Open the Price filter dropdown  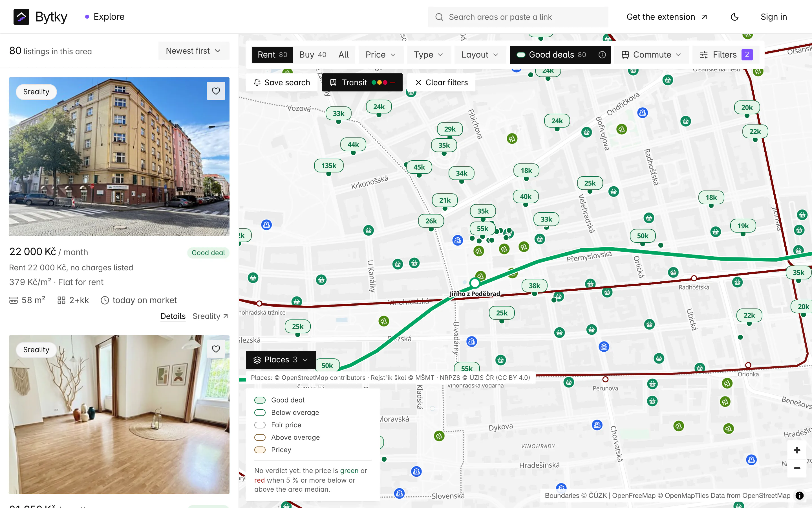[x=381, y=55]
